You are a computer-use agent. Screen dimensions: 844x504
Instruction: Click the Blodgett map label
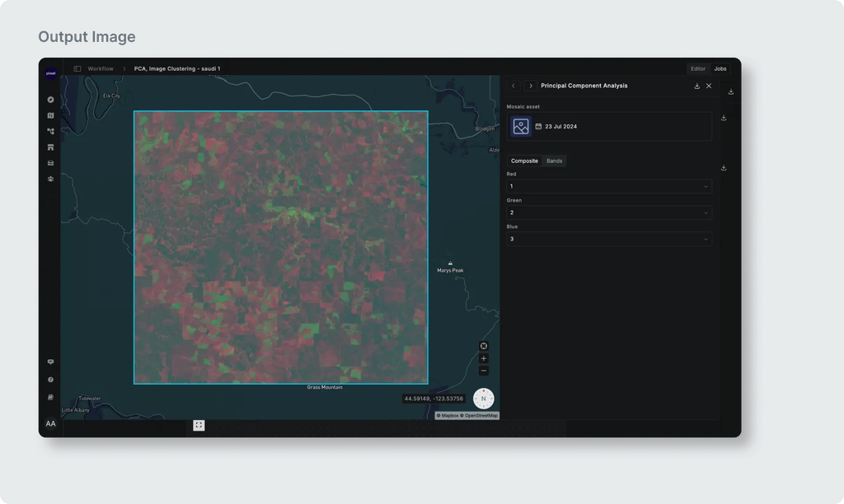485,129
